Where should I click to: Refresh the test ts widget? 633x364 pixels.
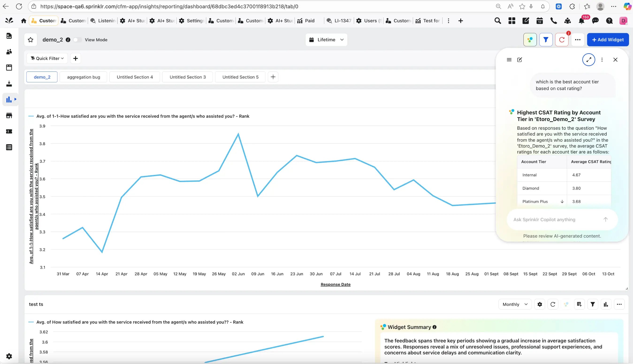pos(553,304)
